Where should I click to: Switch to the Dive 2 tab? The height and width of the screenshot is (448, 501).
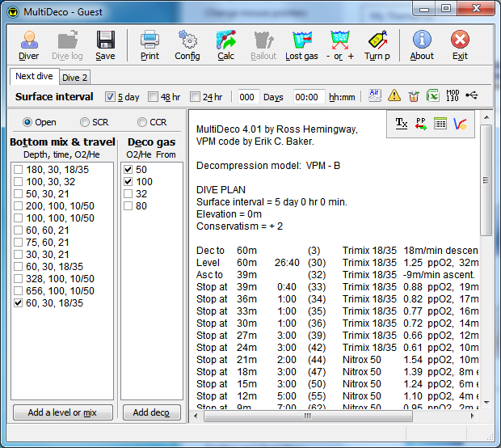pos(75,78)
